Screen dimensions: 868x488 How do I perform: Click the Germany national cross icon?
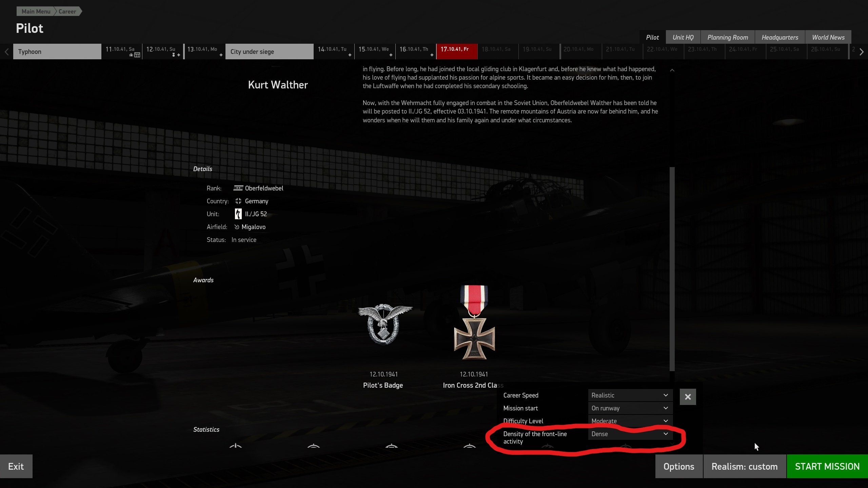(x=238, y=201)
